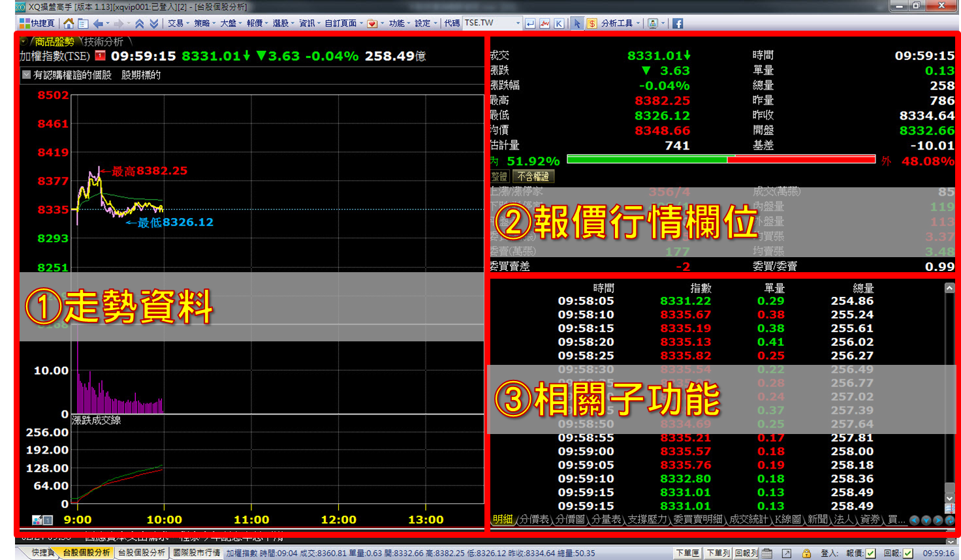The image size is (961, 560).
Task: Open the K線圖 tab
Action: pos(787,520)
